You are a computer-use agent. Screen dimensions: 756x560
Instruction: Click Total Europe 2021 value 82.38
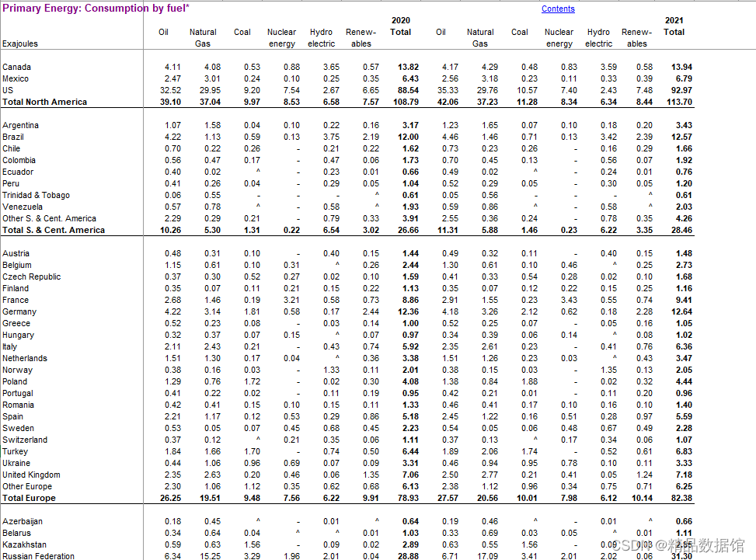coord(681,498)
